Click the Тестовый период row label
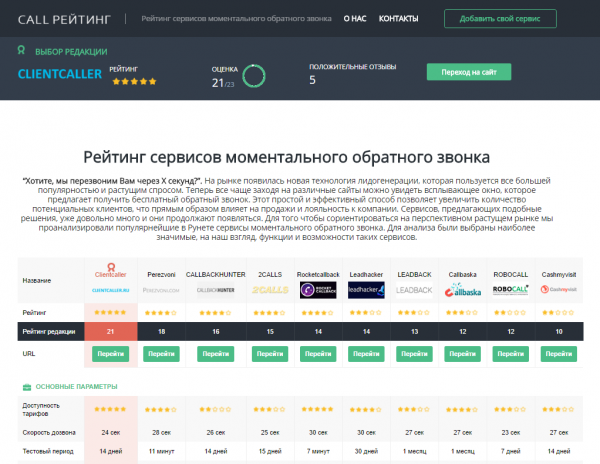The height and width of the screenshot is (464, 600). click(x=48, y=451)
